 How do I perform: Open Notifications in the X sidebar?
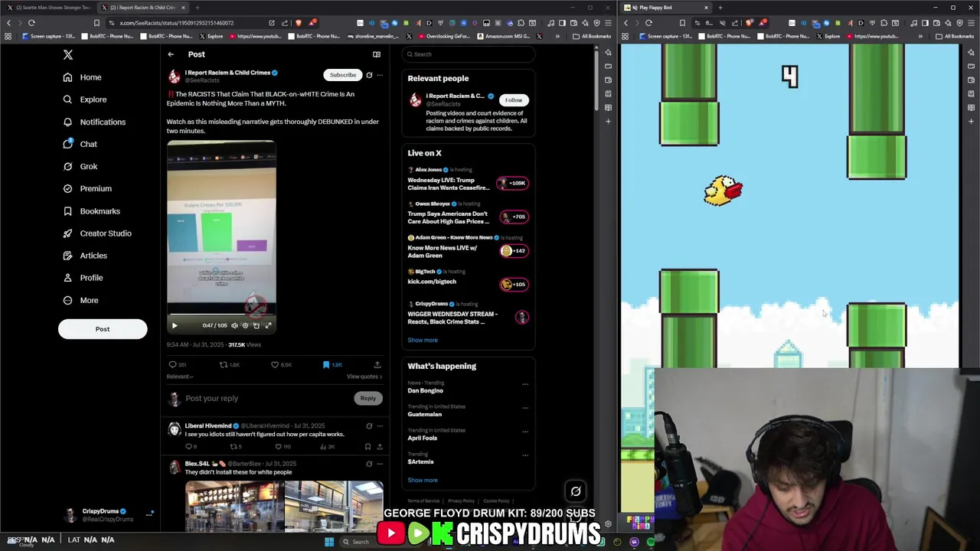[94, 122]
